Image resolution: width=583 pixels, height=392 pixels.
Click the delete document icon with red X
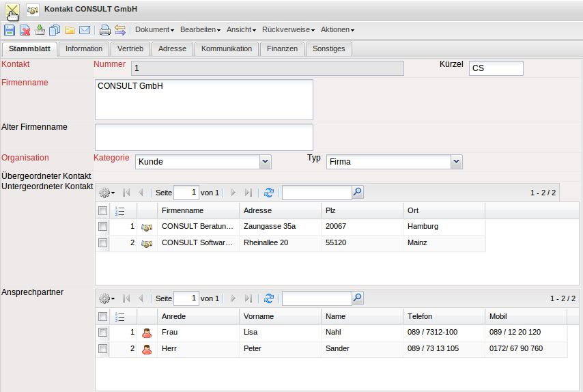[x=25, y=30]
